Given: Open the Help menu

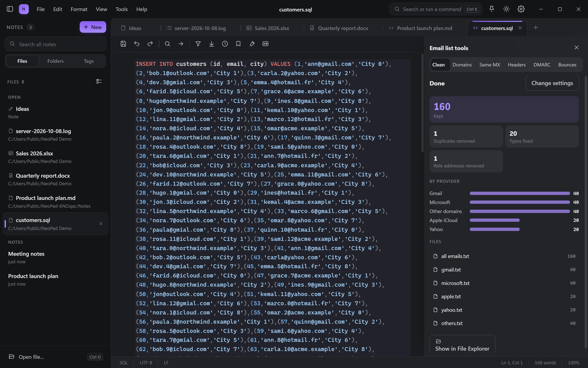Looking at the screenshot, I should (142, 9).
